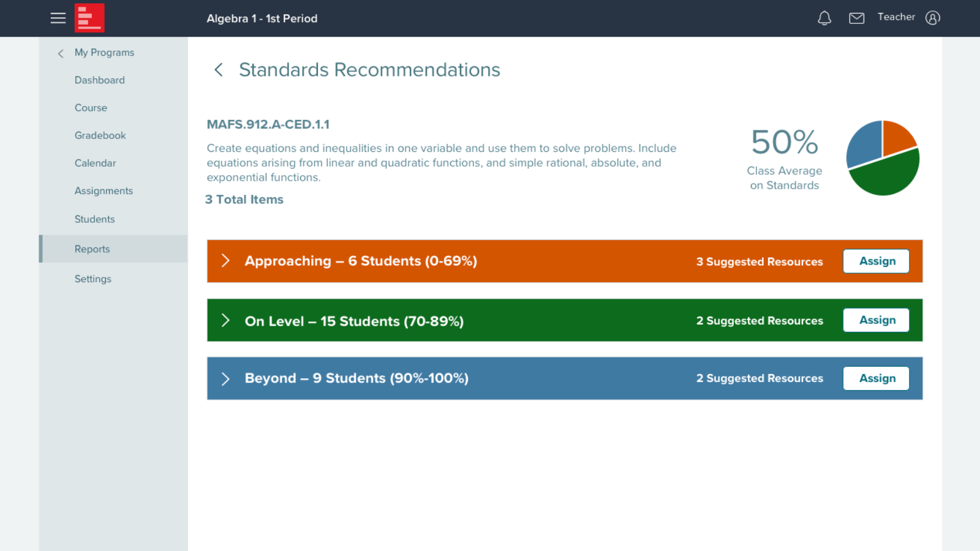Expand the Approaching students group
The width and height of the screenshot is (980, 551).
[x=225, y=261]
